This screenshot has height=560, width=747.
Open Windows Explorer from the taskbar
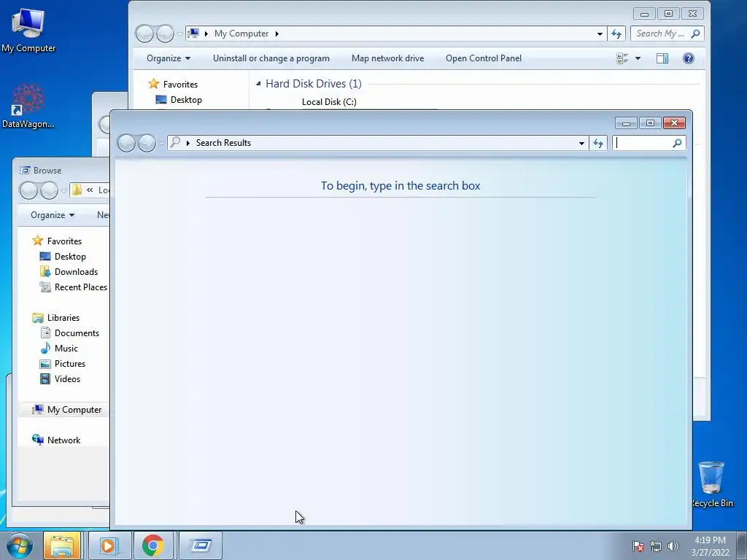62,545
